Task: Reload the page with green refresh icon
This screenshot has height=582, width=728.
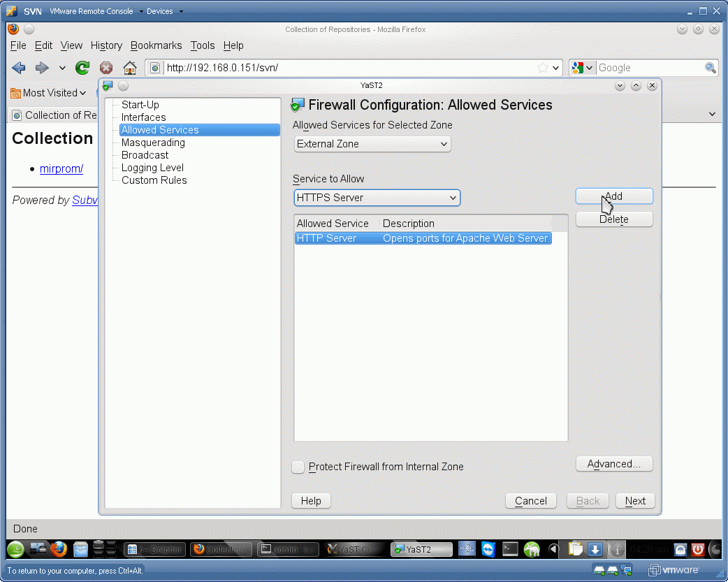Action: click(x=82, y=68)
